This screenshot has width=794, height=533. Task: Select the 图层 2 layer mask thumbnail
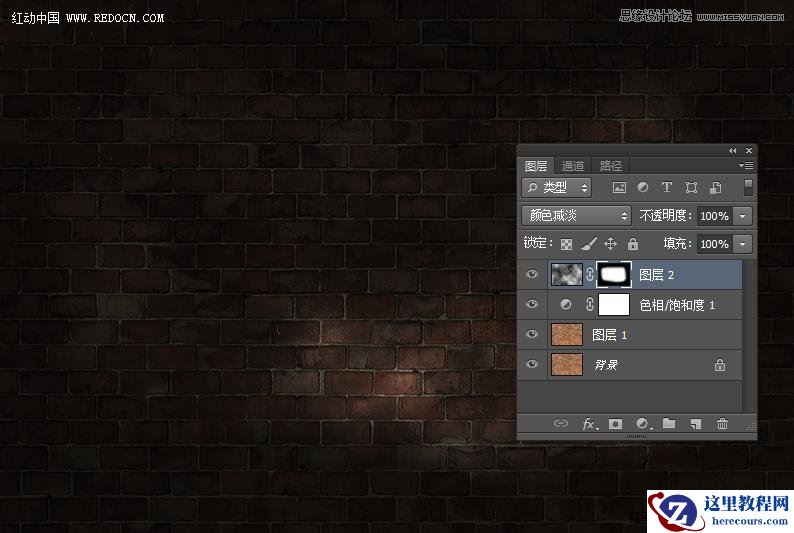[614, 274]
